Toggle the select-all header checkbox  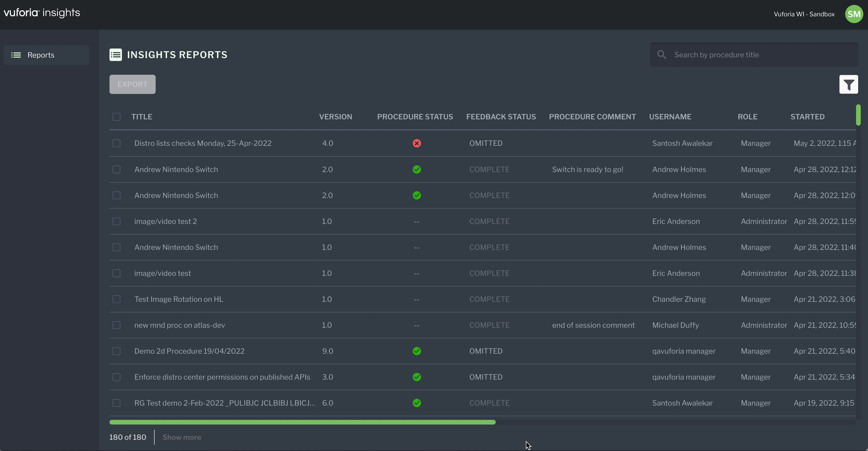click(x=116, y=117)
